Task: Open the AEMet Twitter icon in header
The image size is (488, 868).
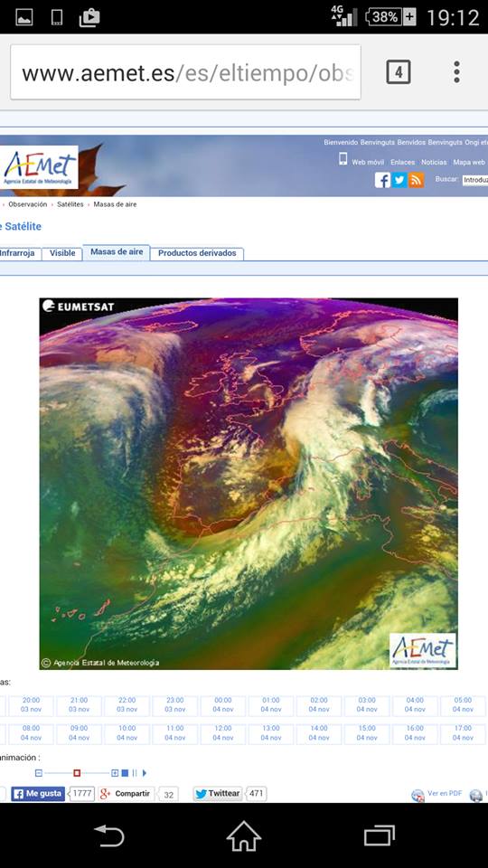Action: point(399,180)
